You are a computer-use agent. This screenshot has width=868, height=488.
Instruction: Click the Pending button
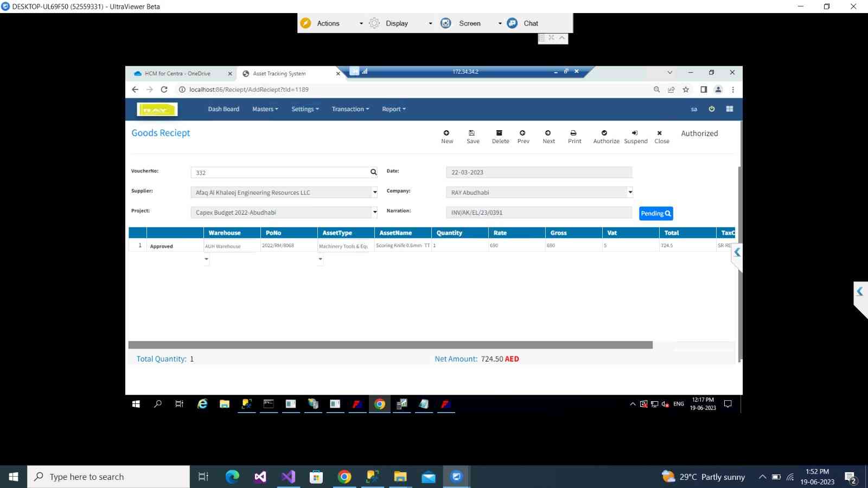(x=656, y=214)
